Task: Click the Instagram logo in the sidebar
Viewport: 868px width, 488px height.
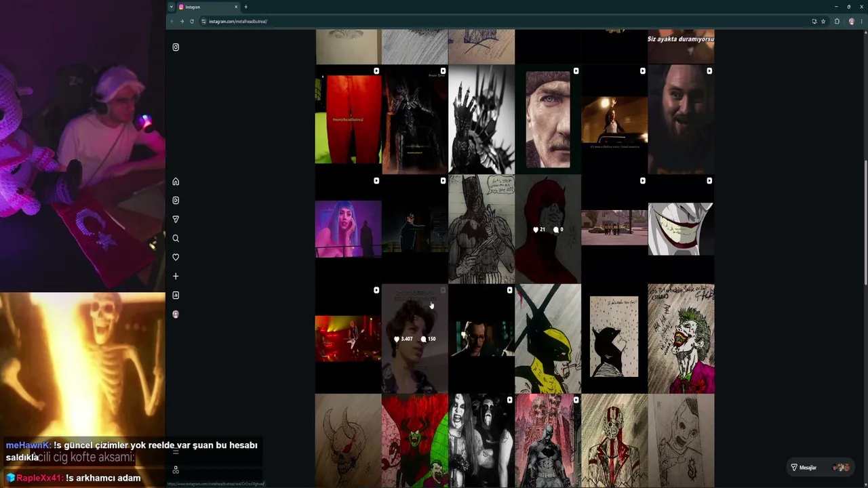Action: coord(176,47)
